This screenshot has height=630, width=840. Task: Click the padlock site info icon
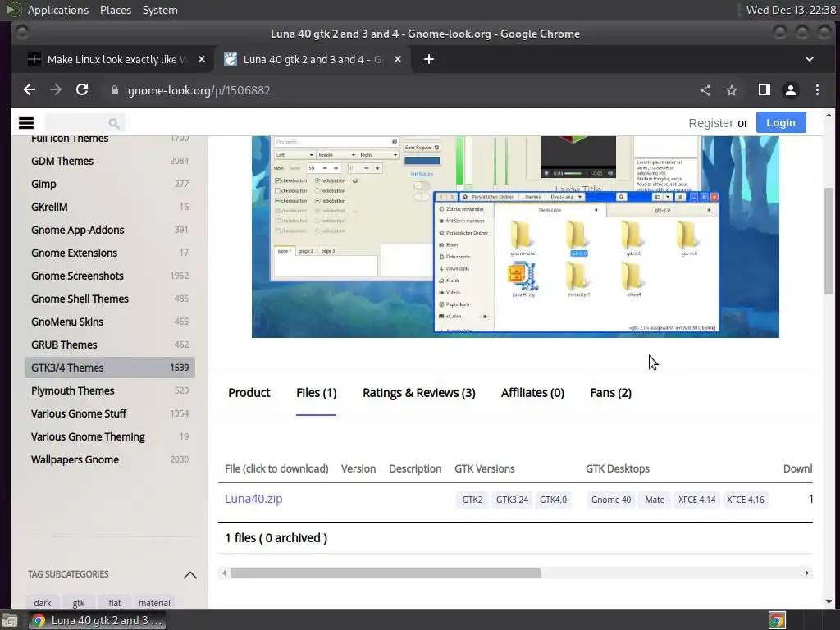[114, 90]
